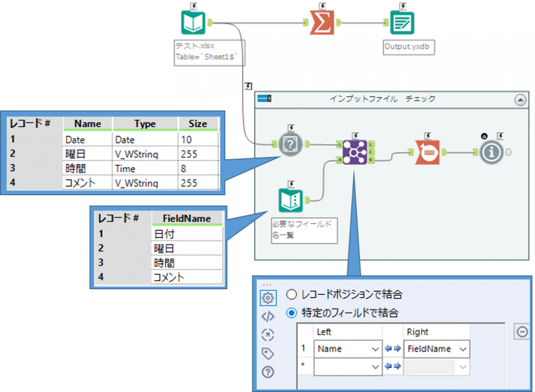Open the annotation tag icon
The width and height of the screenshot is (535, 392).
(x=267, y=353)
